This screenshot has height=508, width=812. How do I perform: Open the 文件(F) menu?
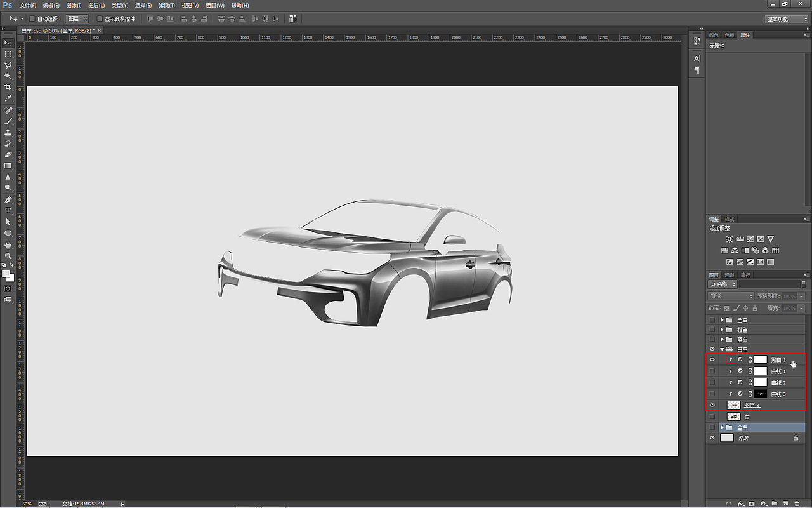pos(28,5)
